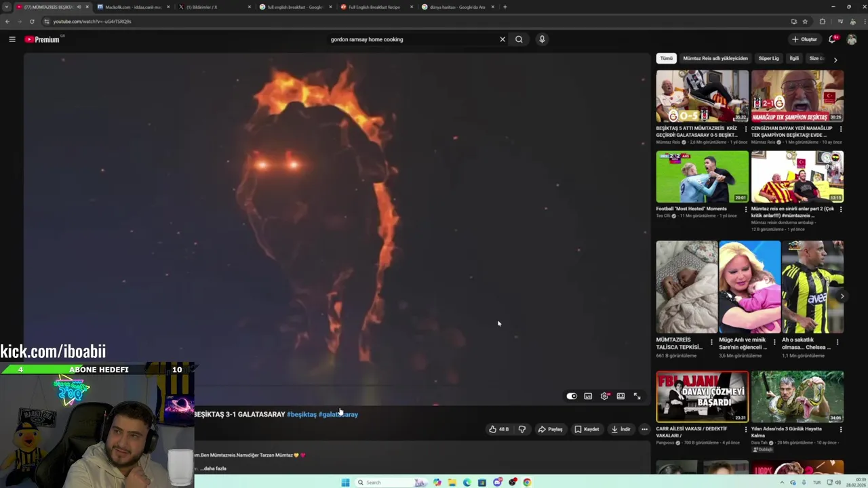Open the #beşiktaş hashtag link
This screenshot has width=868, height=488.
point(302,414)
